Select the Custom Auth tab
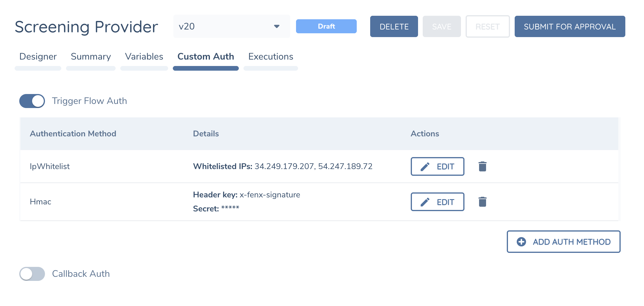The height and width of the screenshot is (306, 644). click(206, 57)
